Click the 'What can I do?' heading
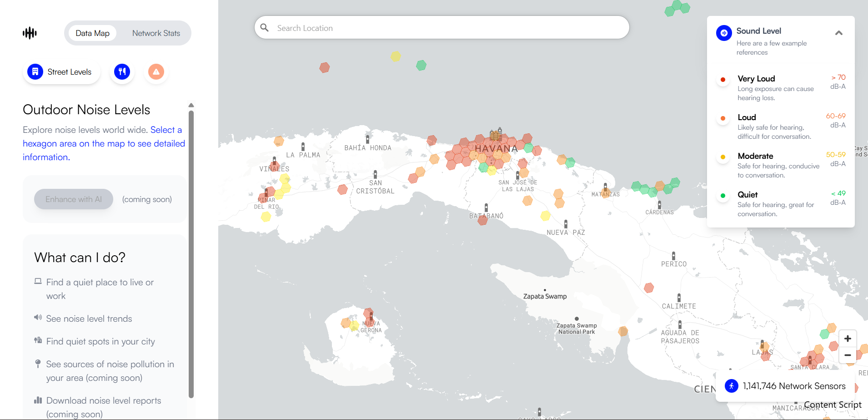The height and width of the screenshot is (420, 868). pos(80,258)
